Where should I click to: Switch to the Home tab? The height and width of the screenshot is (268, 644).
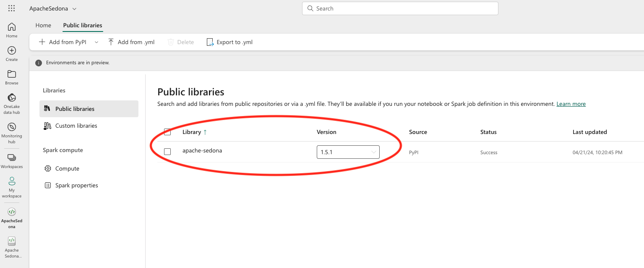tap(43, 25)
